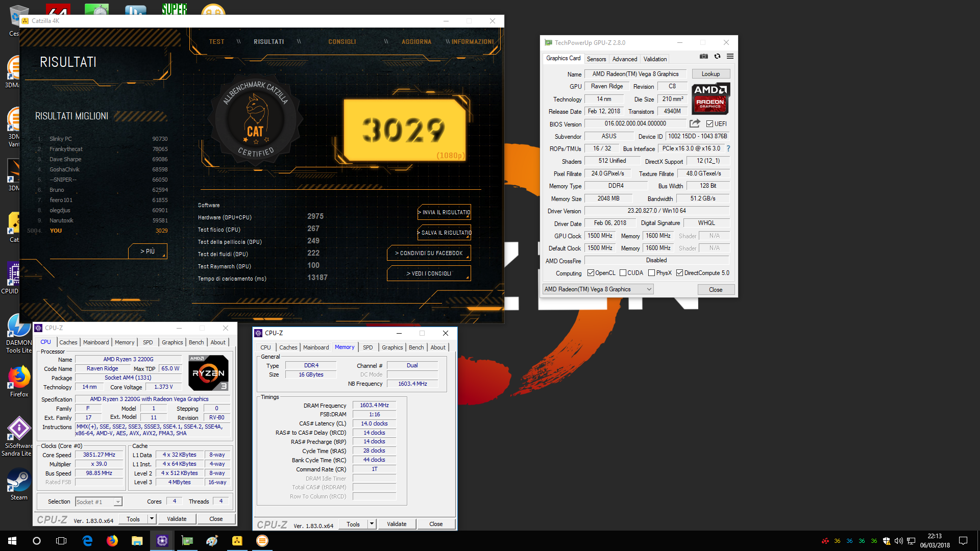Switch to Catzilla taskbar icon
980x551 pixels.
click(237, 541)
